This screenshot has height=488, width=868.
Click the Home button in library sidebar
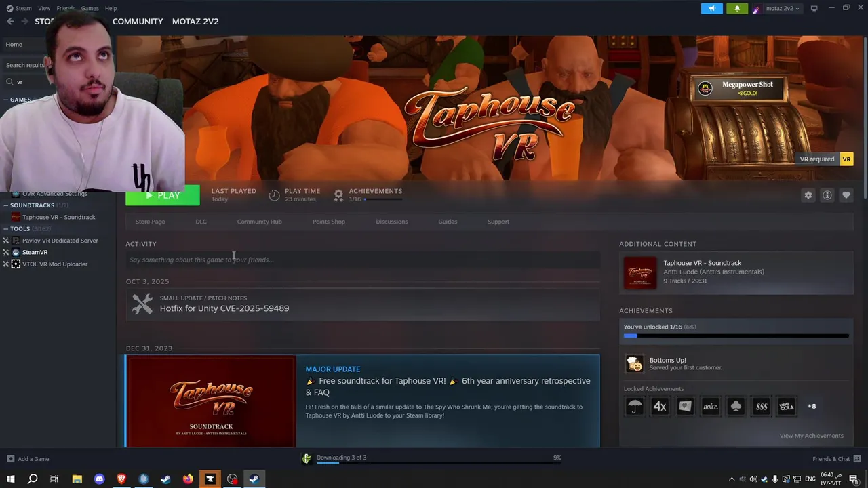[14, 45]
